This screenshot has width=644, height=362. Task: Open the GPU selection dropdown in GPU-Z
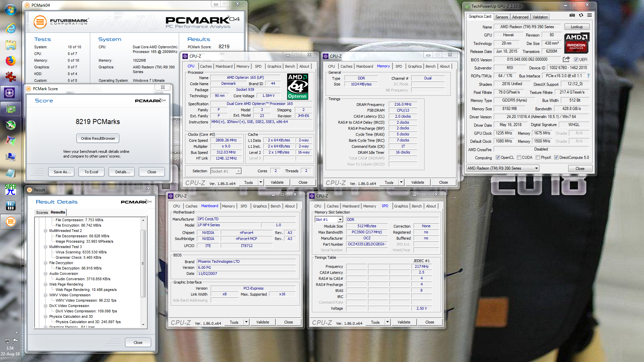point(502,168)
